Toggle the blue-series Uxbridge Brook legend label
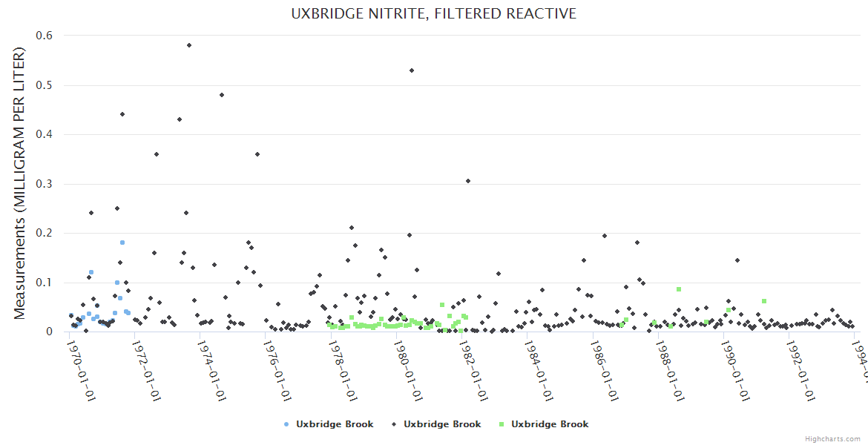The height and width of the screenshot is (445, 868). pyautogui.click(x=335, y=424)
